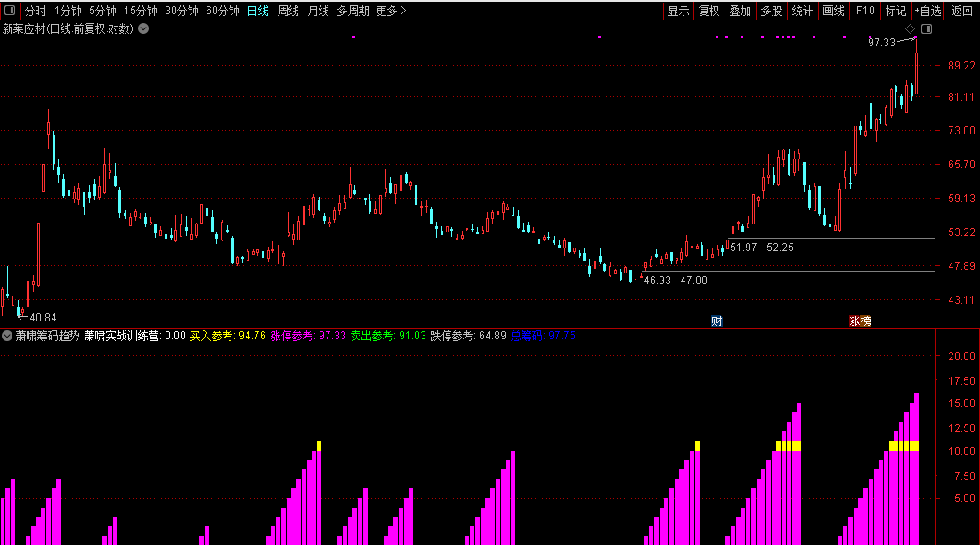Expand the 萧啸筹码趋势 indicator dropdown

7,336
